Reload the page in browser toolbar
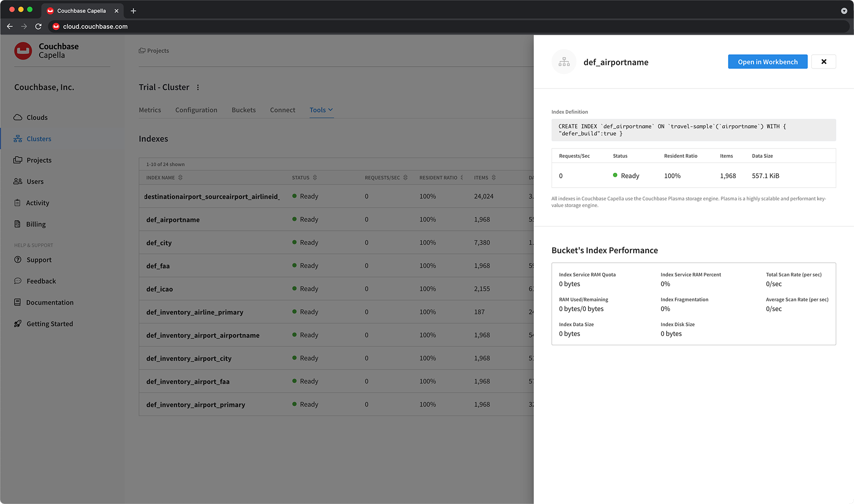Image resolution: width=854 pixels, height=504 pixels. click(38, 27)
